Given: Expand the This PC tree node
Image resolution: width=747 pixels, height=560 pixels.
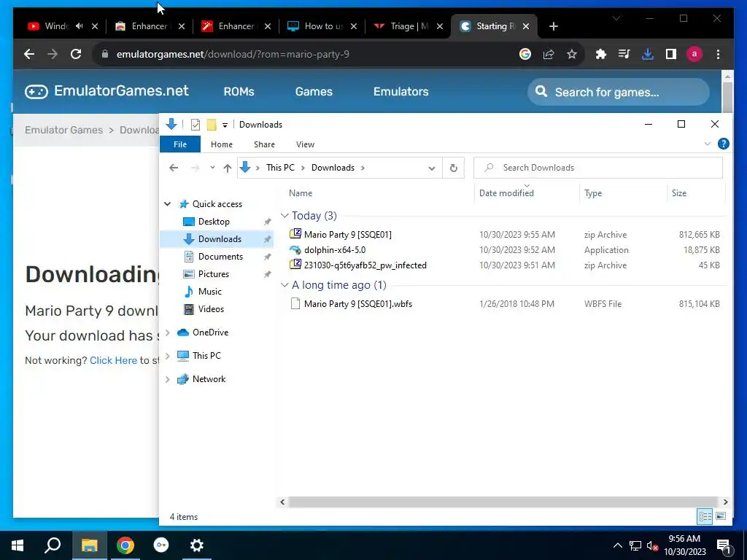Looking at the screenshot, I should [x=167, y=356].
